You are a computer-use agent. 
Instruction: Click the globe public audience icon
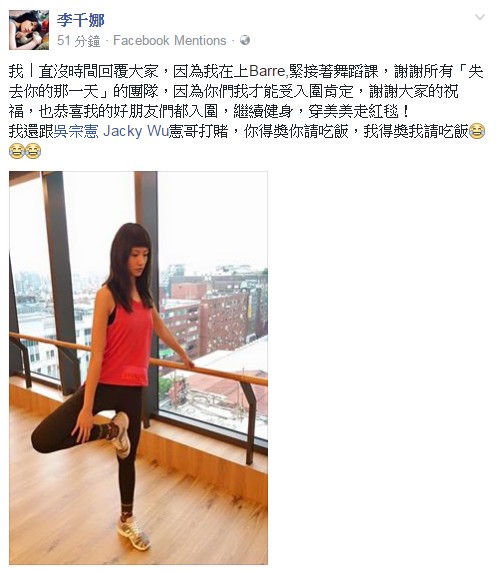245,40
